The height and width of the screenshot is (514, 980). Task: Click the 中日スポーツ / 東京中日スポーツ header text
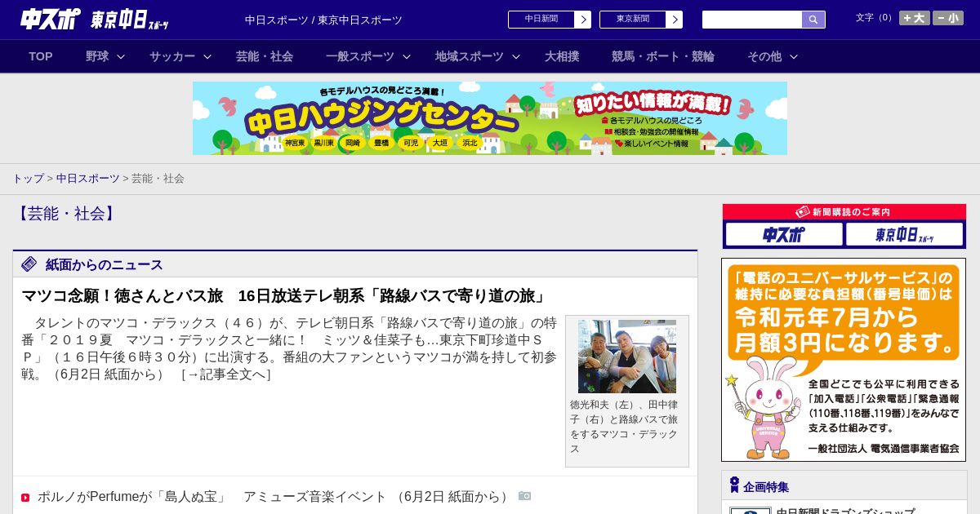(x=323, y=20)
